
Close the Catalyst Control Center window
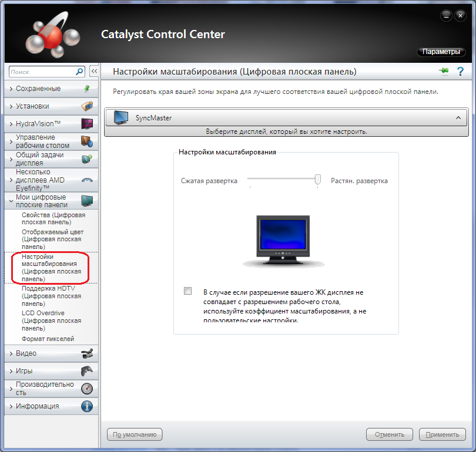(460, 15)
